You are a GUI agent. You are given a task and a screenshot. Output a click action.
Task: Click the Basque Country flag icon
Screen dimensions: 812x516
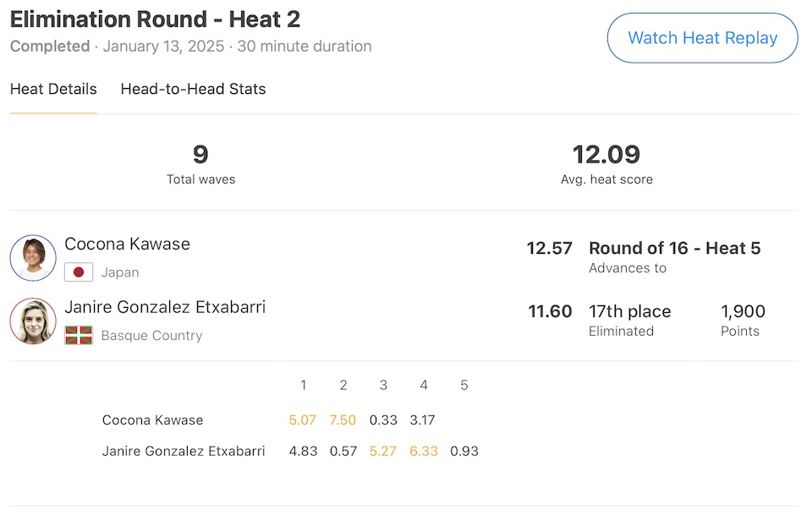pyautogui.click(x=79, y=335)
